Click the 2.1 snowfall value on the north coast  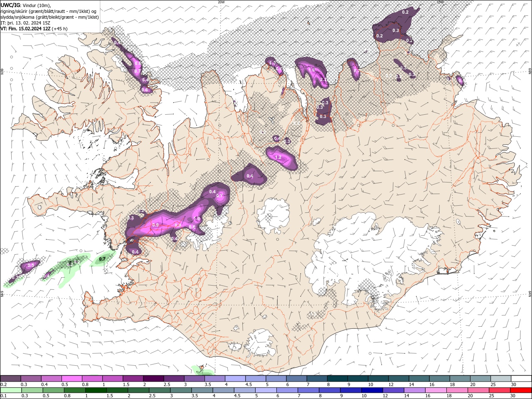(x=324, y=79)
